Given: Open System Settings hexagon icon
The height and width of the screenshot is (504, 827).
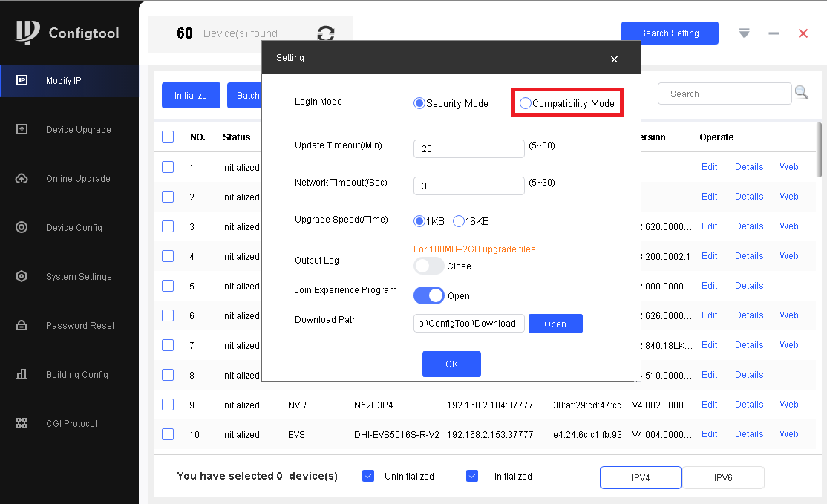Looking at the screenshot, I should pyautogui.click(x=22, y=277).
